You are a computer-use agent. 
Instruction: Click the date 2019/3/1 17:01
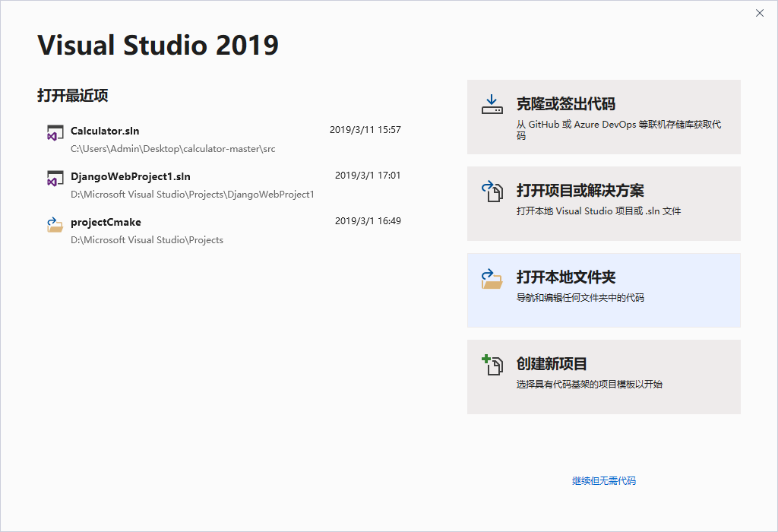[x=368, y=176]
